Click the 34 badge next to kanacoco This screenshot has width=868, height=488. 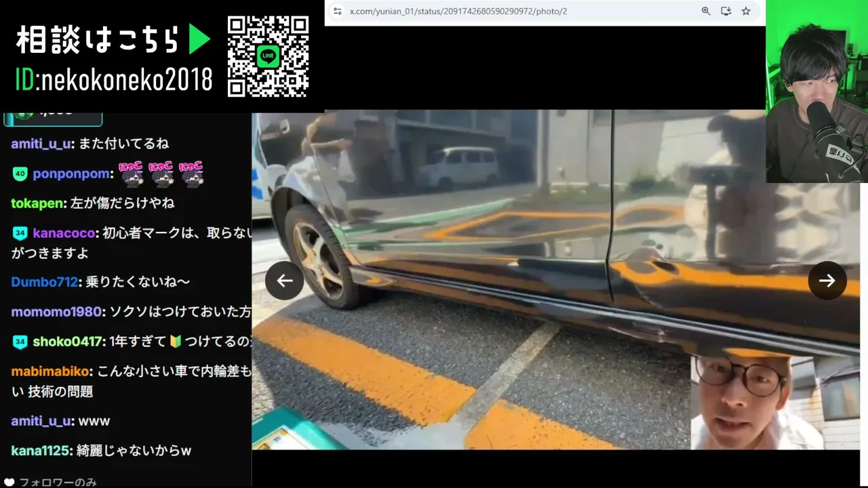[x=20, y=234]
